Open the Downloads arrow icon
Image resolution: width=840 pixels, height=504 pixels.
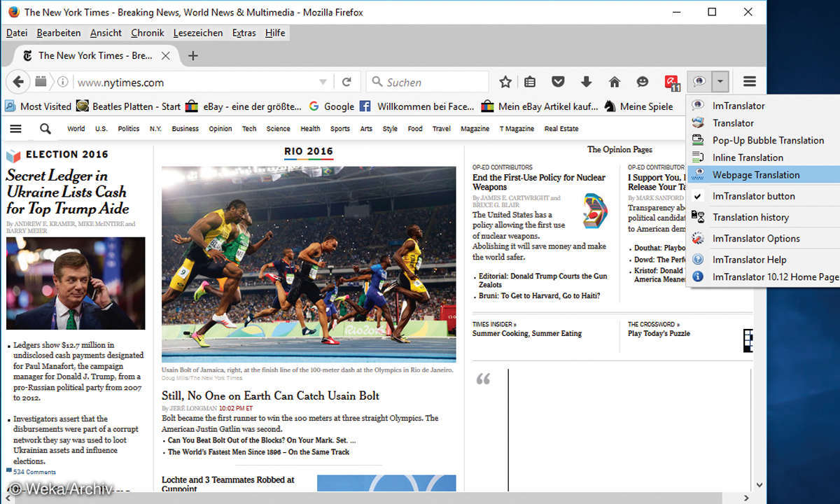click(x=587, y=82)
